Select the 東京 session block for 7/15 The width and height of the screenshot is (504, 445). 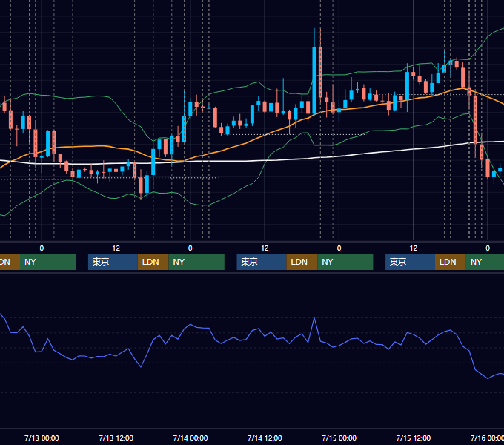point(410,262)
